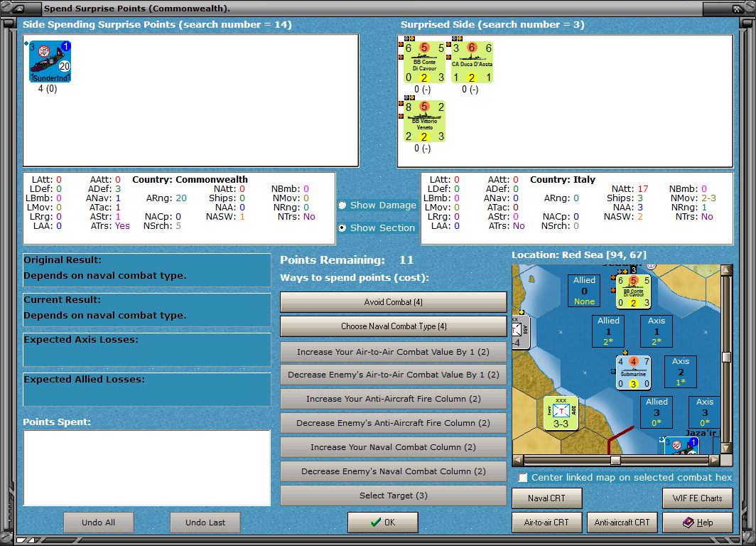The width and height of the screenshot is (756, 546).
Task: Click the 3-3 land unit on the map
Action: tap(561, 413)
